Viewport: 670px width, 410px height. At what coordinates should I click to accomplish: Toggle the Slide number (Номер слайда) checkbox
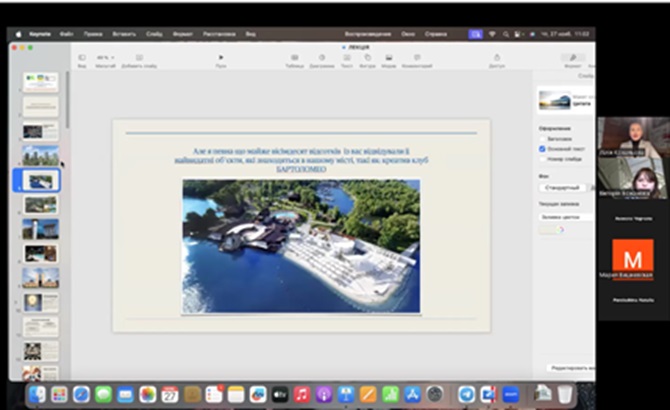tap(542, 158)
